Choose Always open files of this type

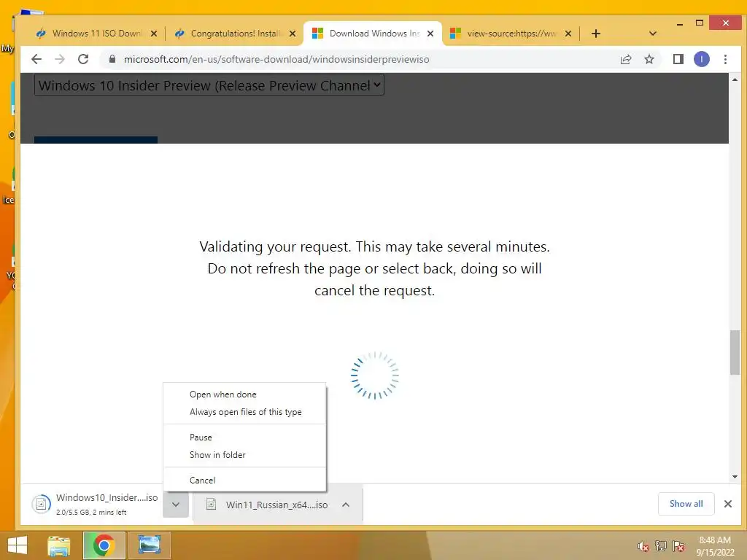pyautogui.click(x=244, y=412)
